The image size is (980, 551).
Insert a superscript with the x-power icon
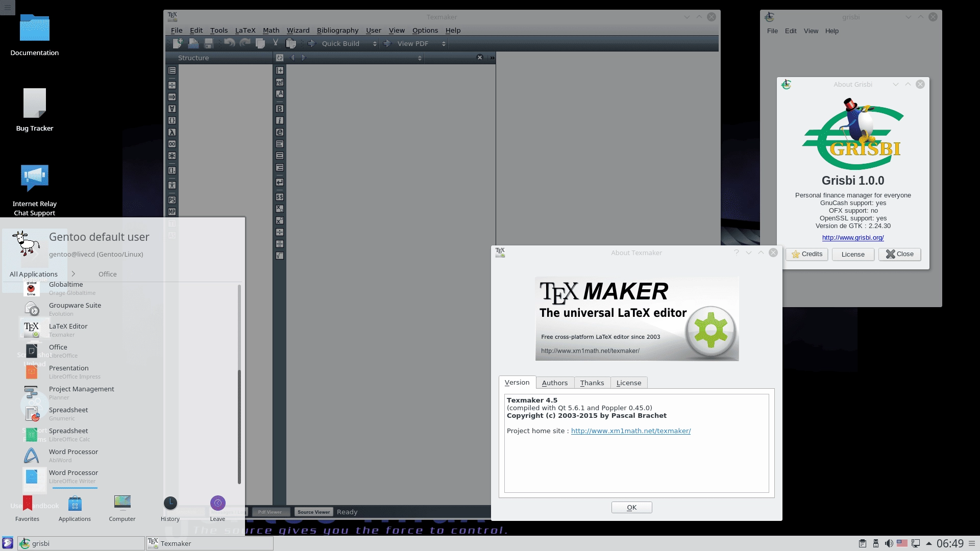coord(280,220)
